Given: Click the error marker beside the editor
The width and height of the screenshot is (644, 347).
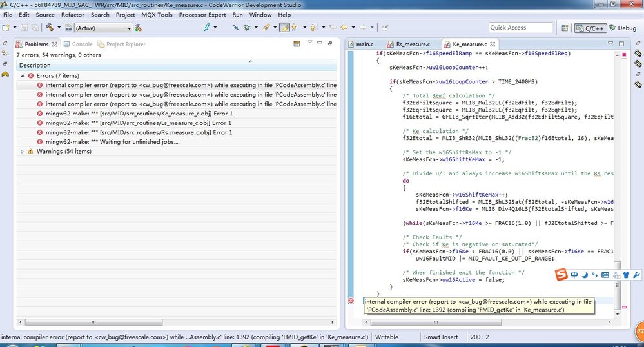Looking at the screenshot, I should pyautogui.click(x=351, y=301).
